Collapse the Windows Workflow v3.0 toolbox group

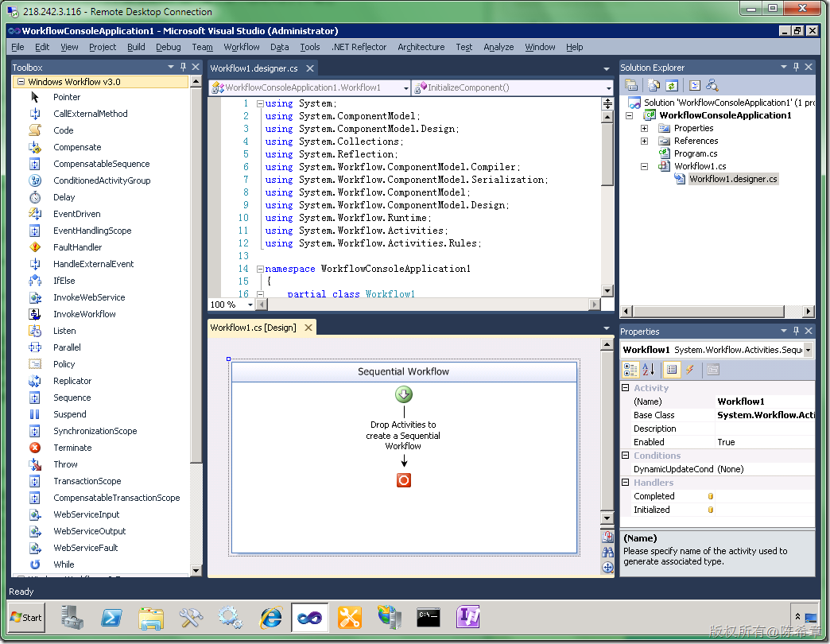pyautogui.click(x=21, y=81)
